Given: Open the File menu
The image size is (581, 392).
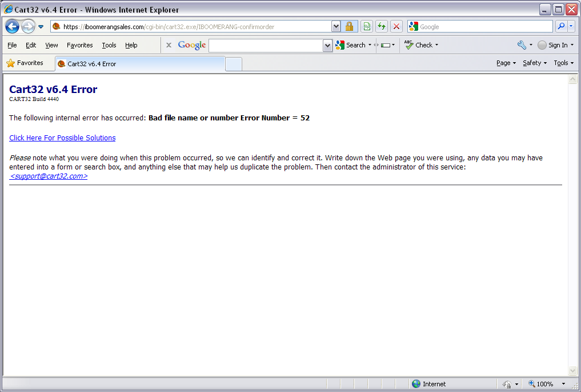Looking at the screenshot, I should point(12,45).
